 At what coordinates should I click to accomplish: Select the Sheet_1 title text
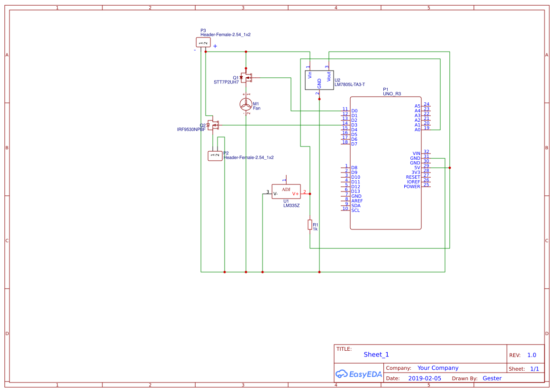(376, 354)
